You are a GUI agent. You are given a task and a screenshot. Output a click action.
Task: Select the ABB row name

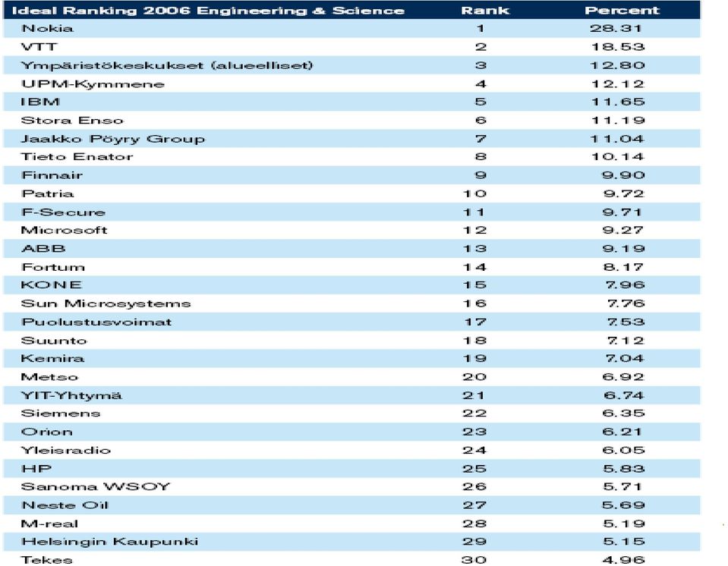pyautogui.click(x=43, y=249)
